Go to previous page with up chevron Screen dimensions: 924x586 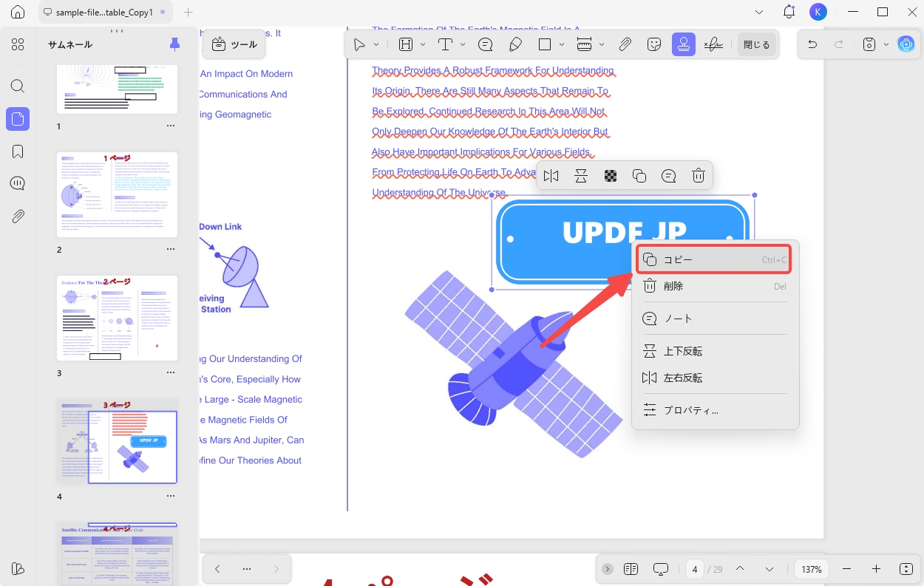pos(739,569)
